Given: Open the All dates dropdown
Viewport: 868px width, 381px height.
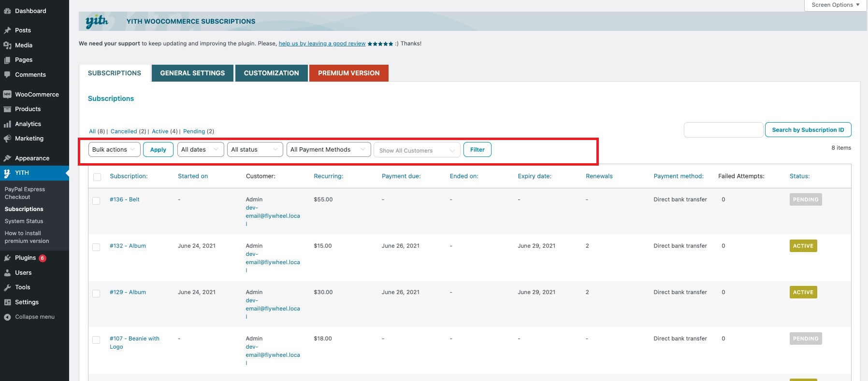Looking at the screenshot, I should coord(201,150).
